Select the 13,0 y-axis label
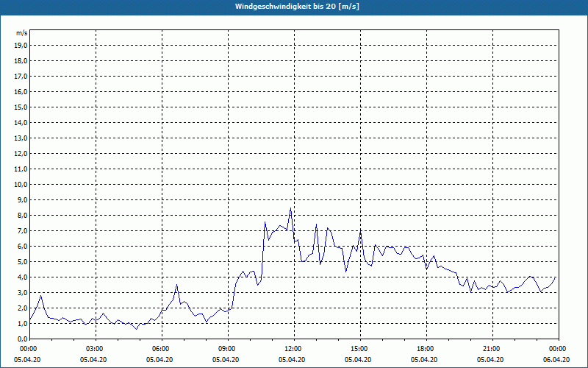The height and width of the screenshot is (368, 588). coord(21,138)
